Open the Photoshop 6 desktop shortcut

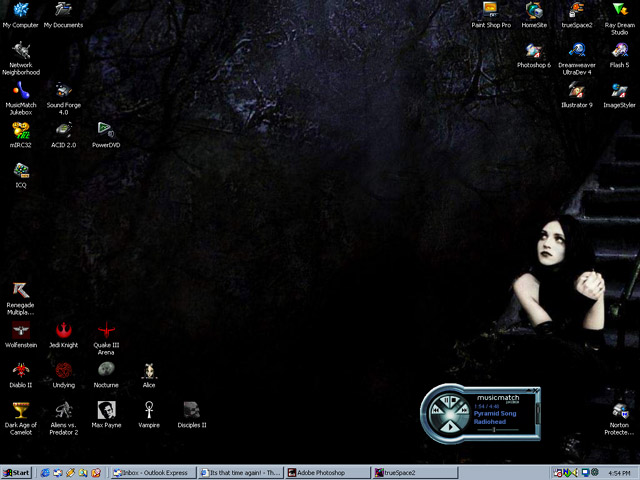pyautogui.click(x=534, y=55)
